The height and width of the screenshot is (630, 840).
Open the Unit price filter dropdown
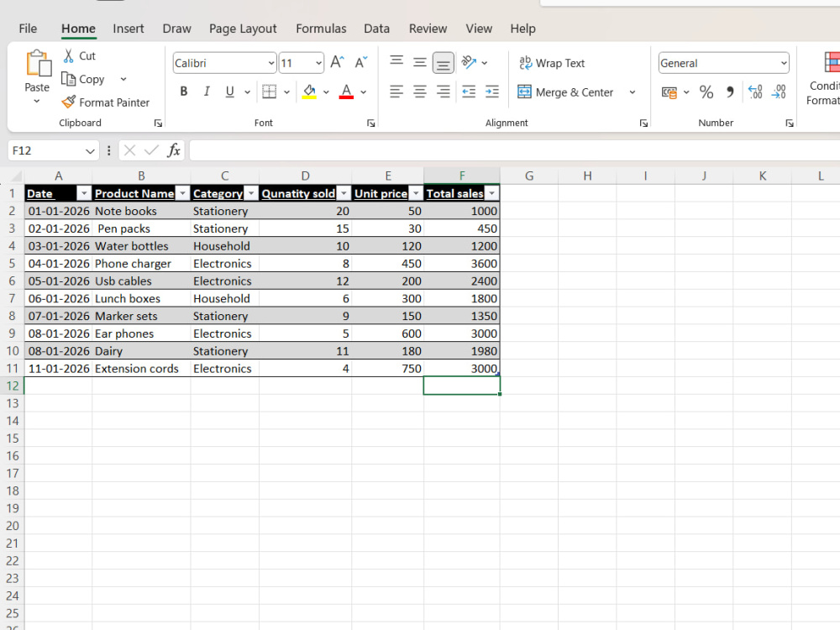(x=417, y=193)
